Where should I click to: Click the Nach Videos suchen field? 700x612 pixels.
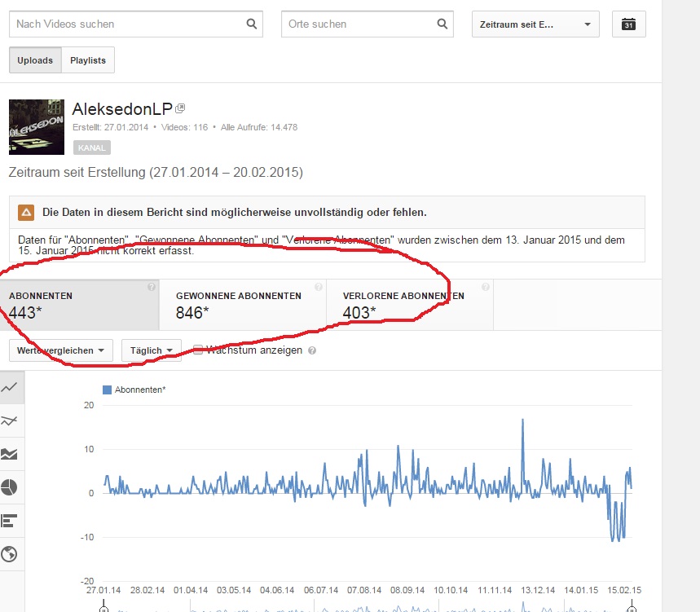tap(126, 24)
